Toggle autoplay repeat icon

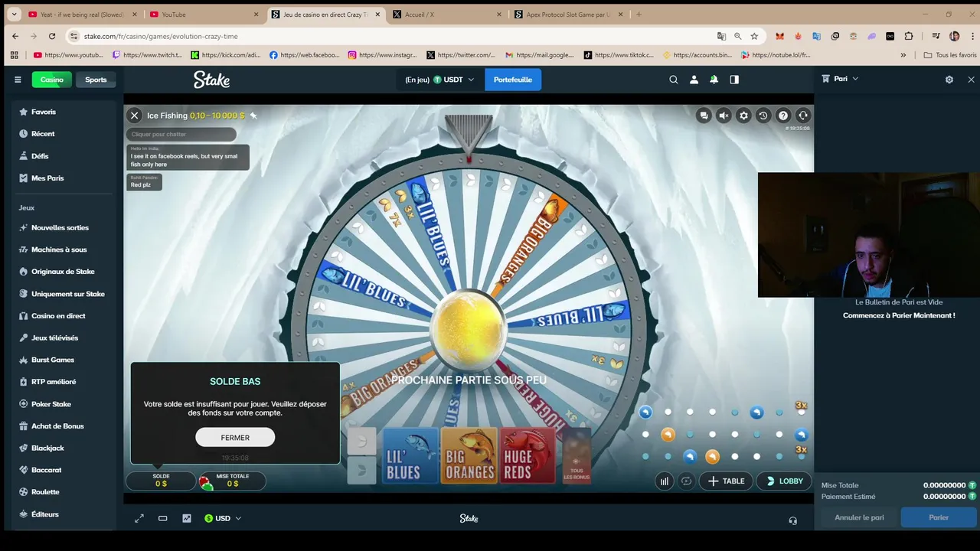click(687, 481)
